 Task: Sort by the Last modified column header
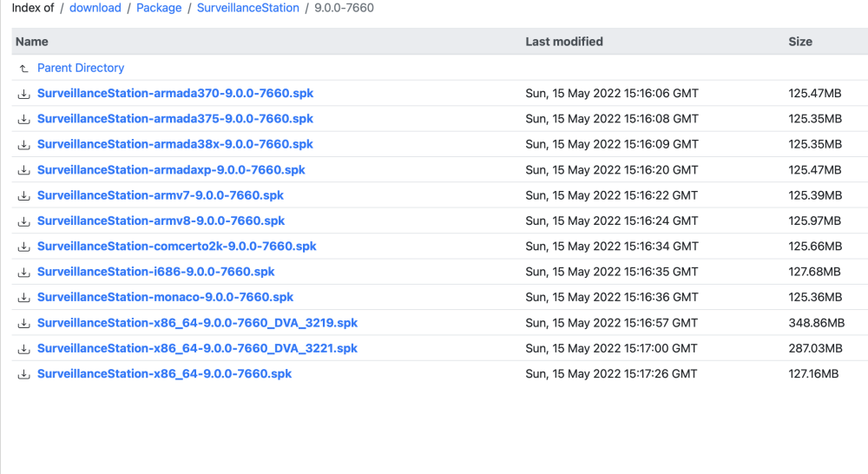coord(563,42)
